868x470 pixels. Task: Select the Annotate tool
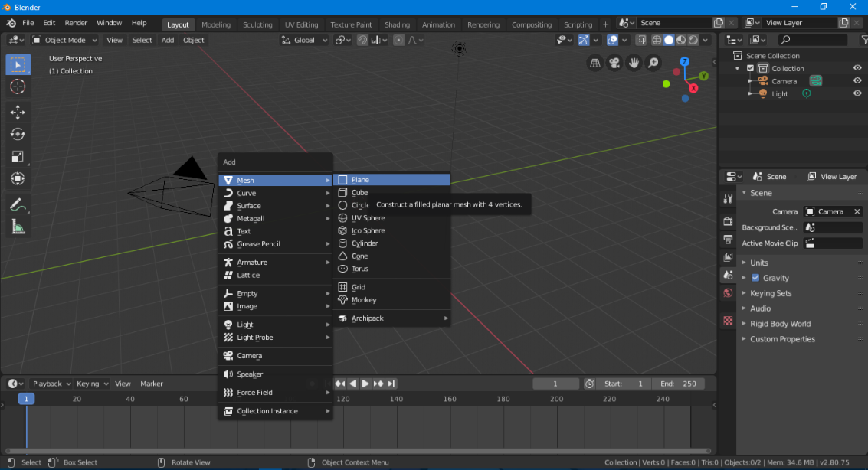click(18, 204)
